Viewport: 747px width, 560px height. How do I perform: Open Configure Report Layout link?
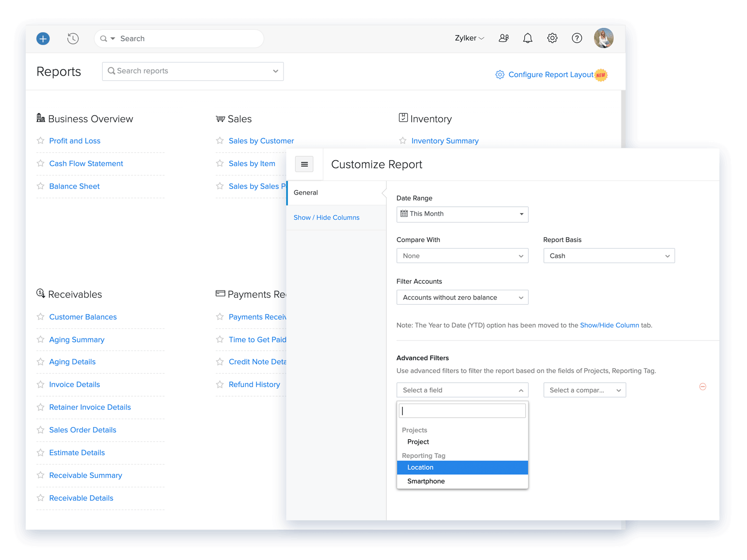pos(550,75)
